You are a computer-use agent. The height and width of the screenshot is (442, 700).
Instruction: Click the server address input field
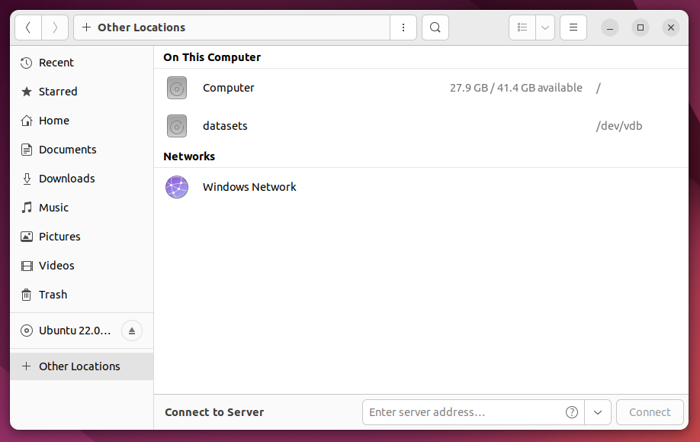462,412
